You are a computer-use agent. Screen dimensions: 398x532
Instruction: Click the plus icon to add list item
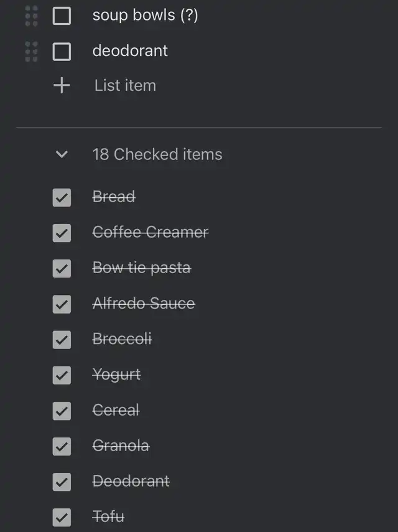click(x=62, y=85)
